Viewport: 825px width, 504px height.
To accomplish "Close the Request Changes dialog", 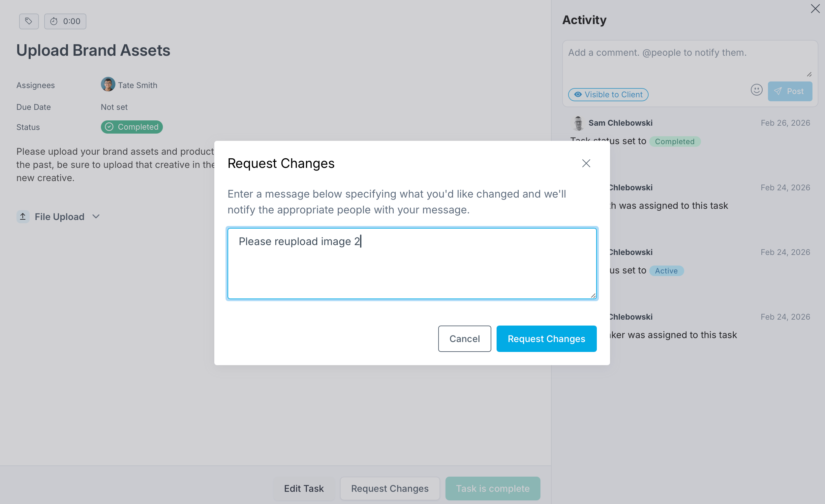I will (x=586, y=163).
